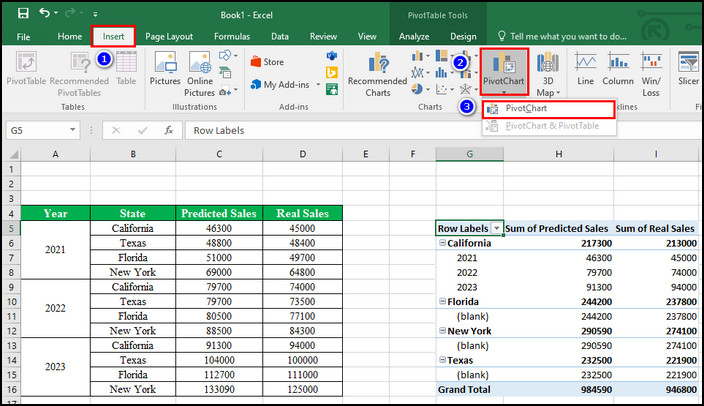This screenshot has height=406, width=704.
Task: Open the Insert Pie or Doughnut Chart icon
Action: [421, 89]
